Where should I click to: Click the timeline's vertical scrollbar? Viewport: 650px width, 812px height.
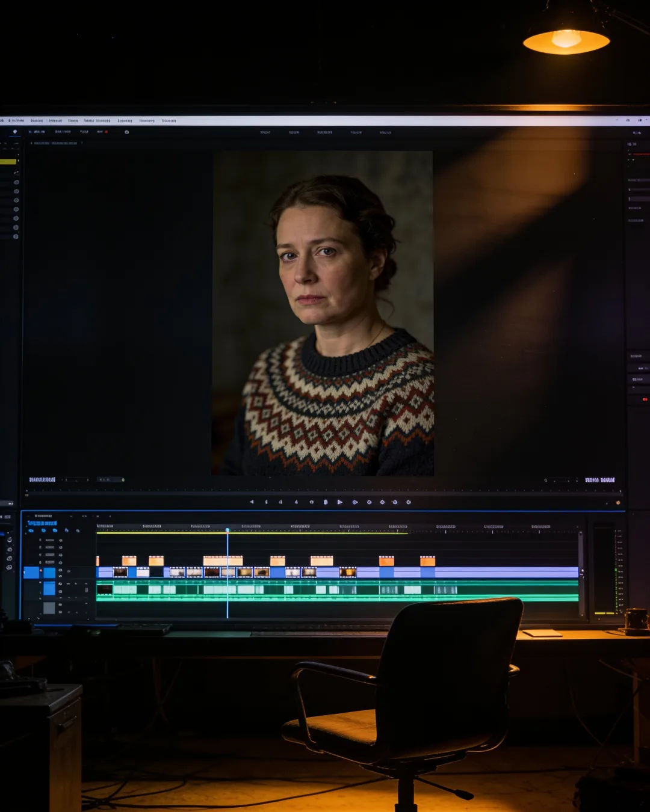click(x=581, y=573)
